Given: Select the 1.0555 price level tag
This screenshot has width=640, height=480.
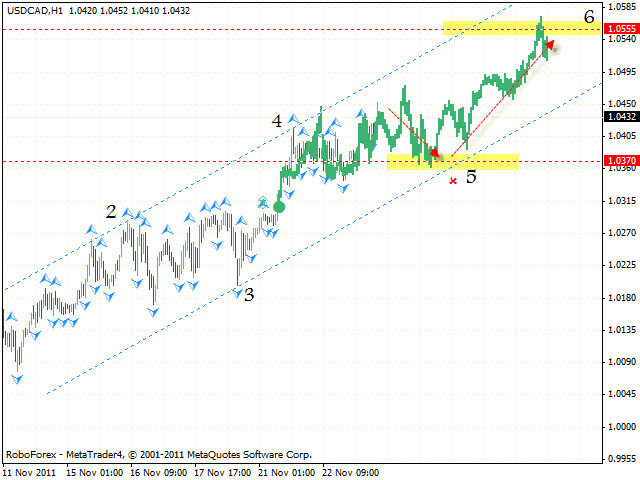Looking at the screenshot, I should coord(621,30).
